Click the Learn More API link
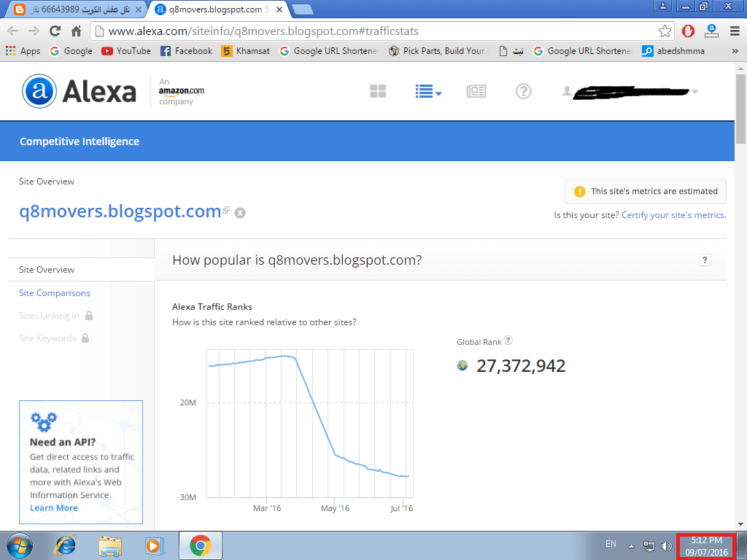 pos(54,507)
